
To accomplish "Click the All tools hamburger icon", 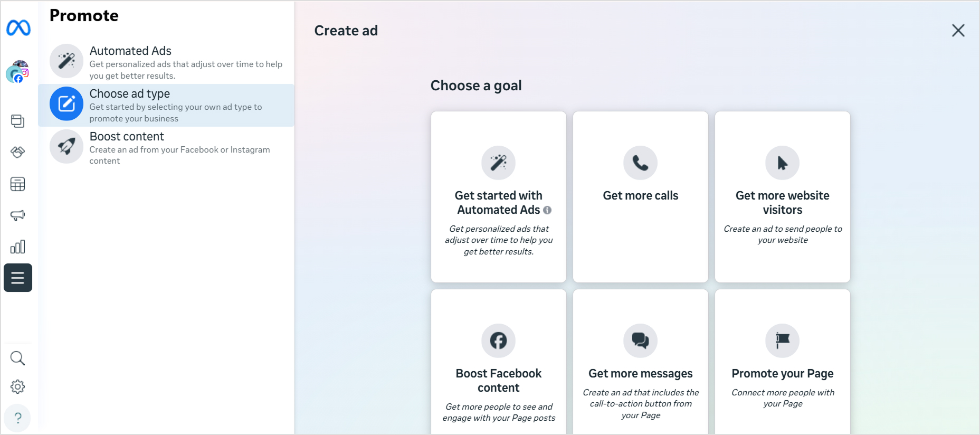I will tap(17, 277).
